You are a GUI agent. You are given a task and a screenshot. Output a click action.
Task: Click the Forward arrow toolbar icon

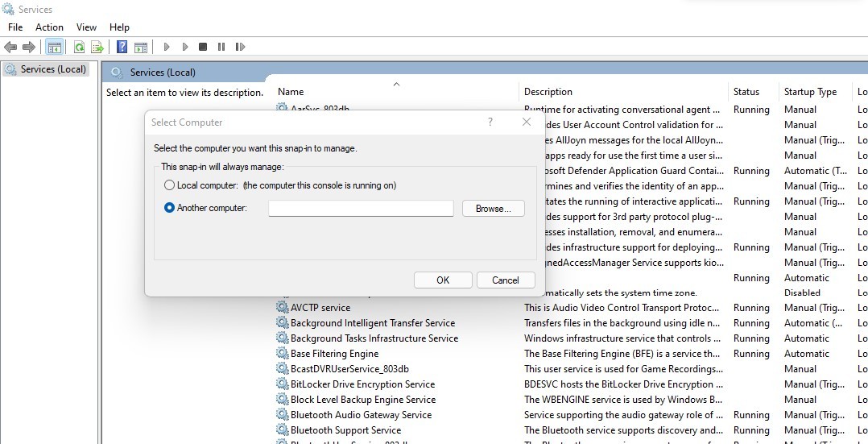point(29,48)
